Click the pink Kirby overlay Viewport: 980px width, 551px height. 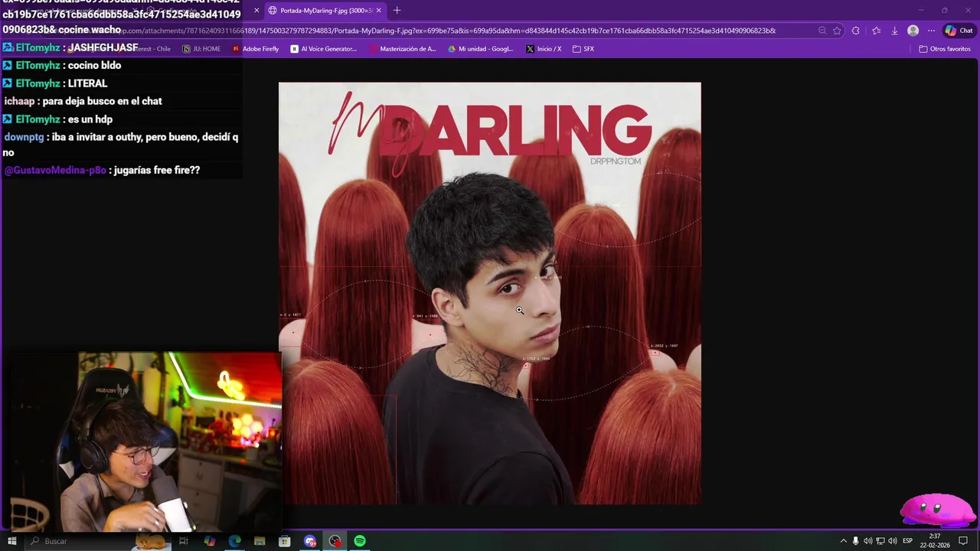tap(937, 510)
